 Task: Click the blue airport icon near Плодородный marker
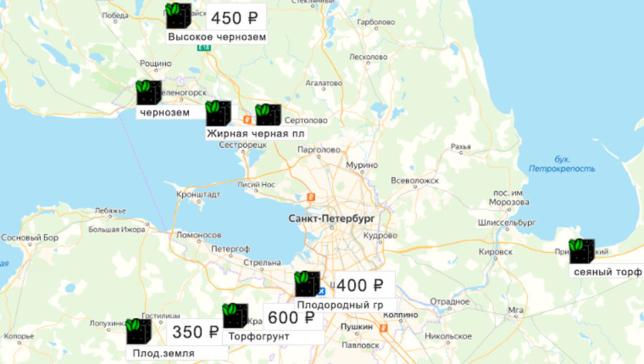[x=322, y=292]
